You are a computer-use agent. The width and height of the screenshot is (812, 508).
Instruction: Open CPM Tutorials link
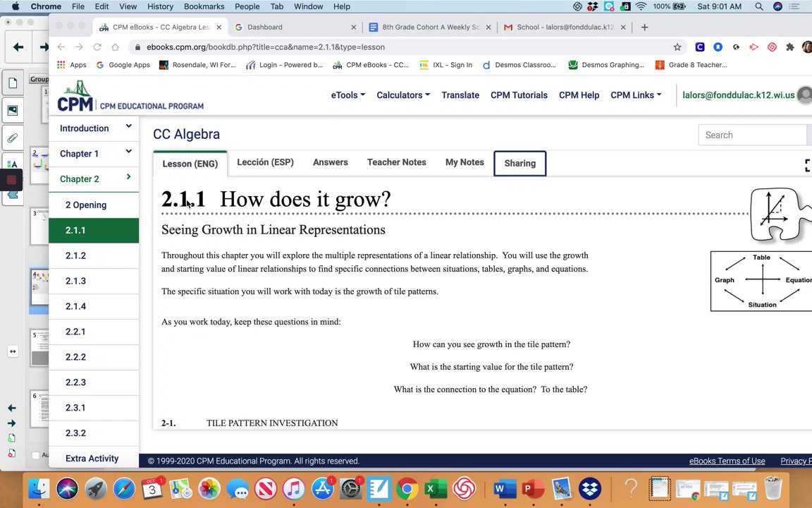coord(519,95)
